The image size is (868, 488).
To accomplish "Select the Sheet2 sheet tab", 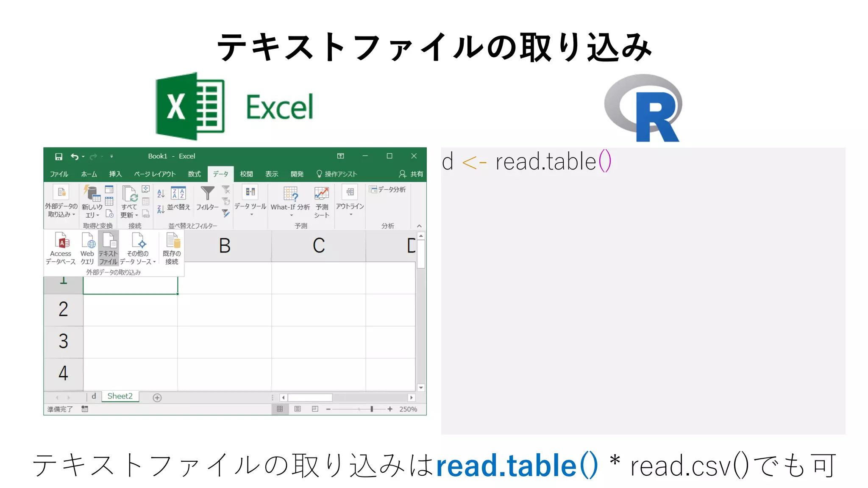I will tap(120, 396).
